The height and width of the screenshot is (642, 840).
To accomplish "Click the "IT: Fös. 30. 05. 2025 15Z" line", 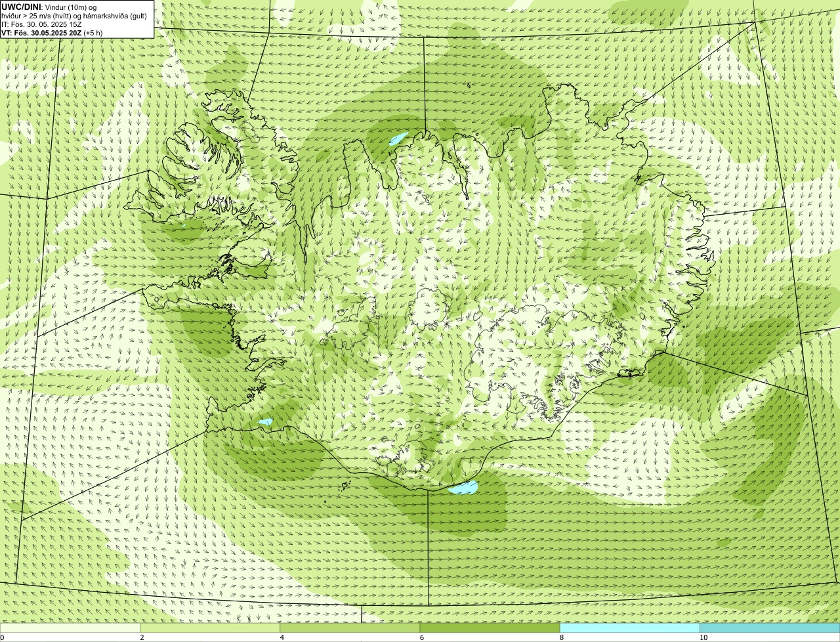I will 41,24.
